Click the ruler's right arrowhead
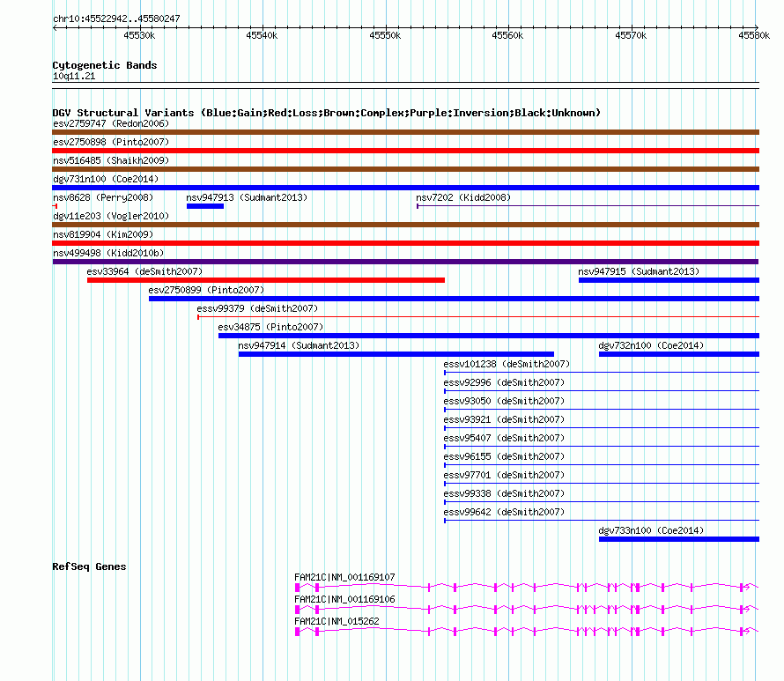Image resolution: width=784 pixels, height=681 pixels. 757,27
